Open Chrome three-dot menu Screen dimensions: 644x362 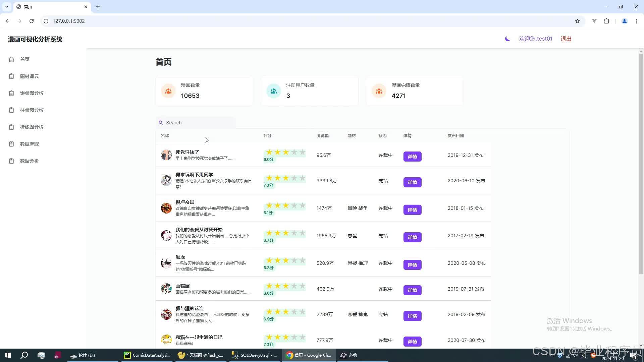point(637,21)
